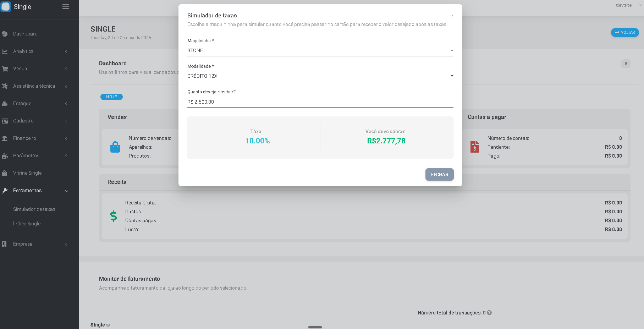644x329 pixels.
Task: Open the three-dot options menu on Dashboard card
Action: [626, 64]
